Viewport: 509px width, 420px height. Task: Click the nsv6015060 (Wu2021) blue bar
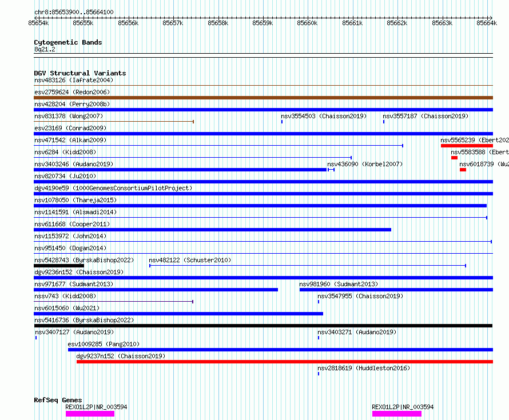pos(178,314)
